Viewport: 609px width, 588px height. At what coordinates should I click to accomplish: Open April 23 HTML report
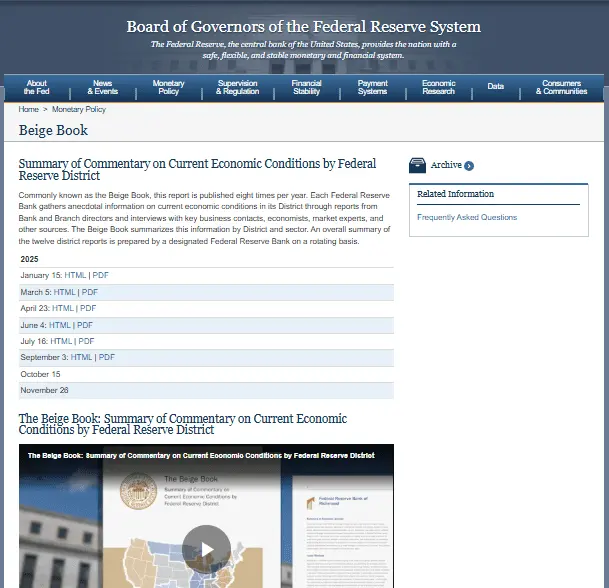(x=63, y=308)
